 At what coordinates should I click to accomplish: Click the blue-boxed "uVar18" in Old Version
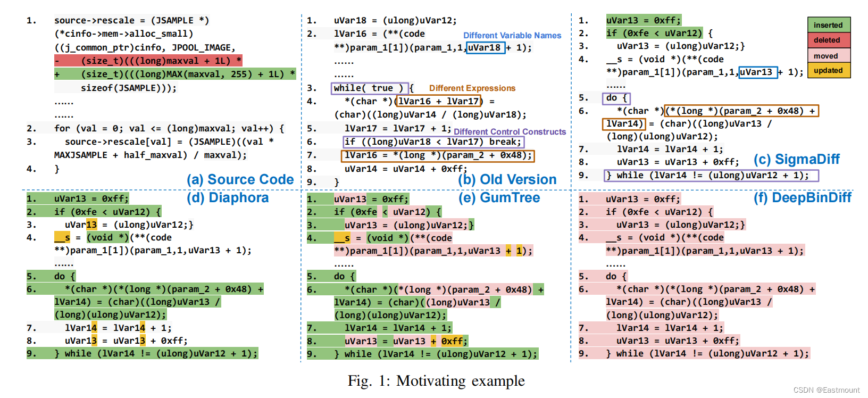click(486, 47)
